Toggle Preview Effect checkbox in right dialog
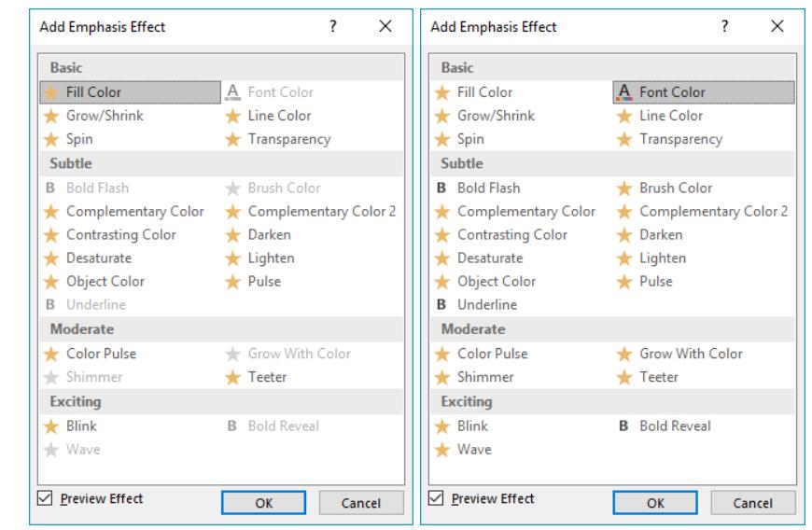This screenshot has width=812, height=530. click(x=436, y=498)
